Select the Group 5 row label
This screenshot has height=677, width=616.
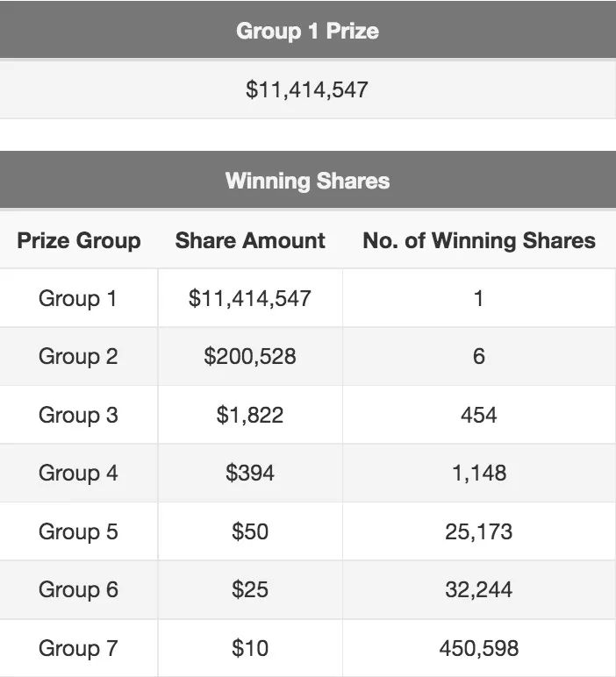tap(78, 531)
